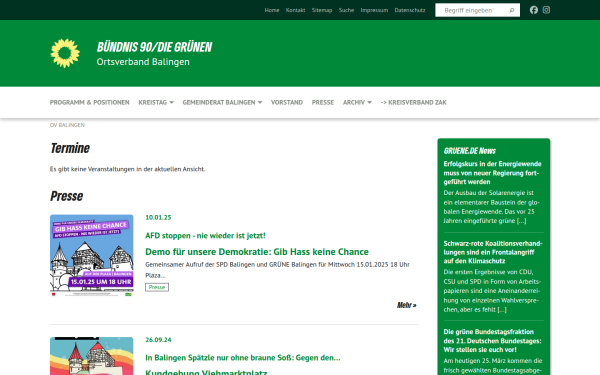Open 'Die grüne Bundestagsfraktion' news item
Viewport: 600px width, 375px height.
[492, 341]
